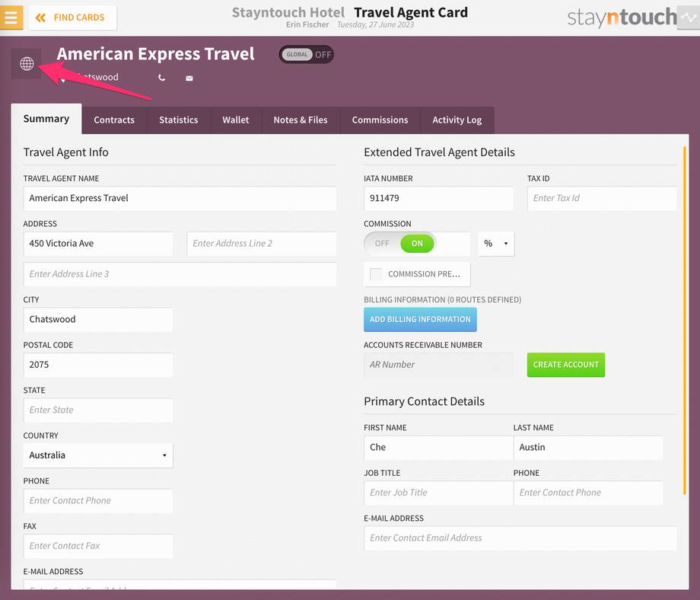Switch to the Contracts tab

(114, 120)
